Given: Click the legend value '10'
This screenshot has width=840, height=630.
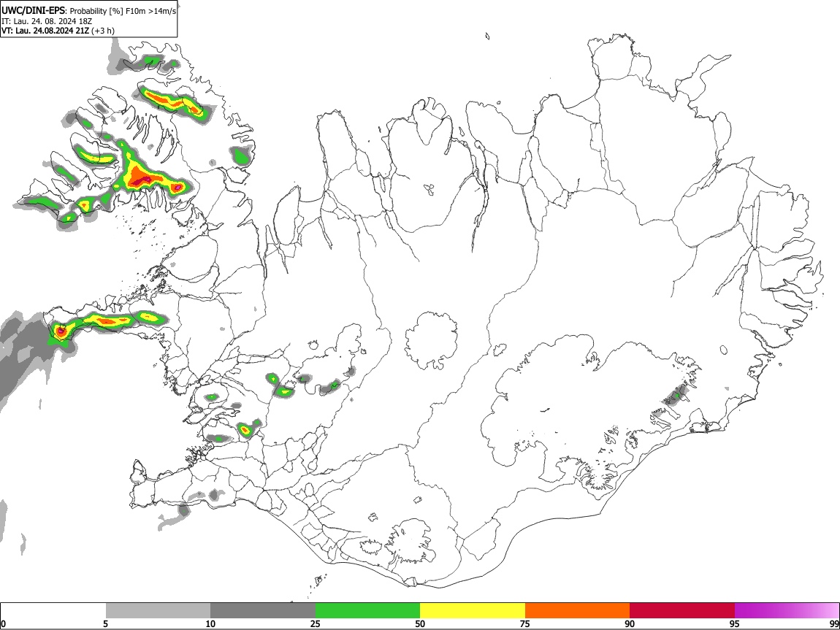Looking at the screenshot, I should tap(210, 624).
